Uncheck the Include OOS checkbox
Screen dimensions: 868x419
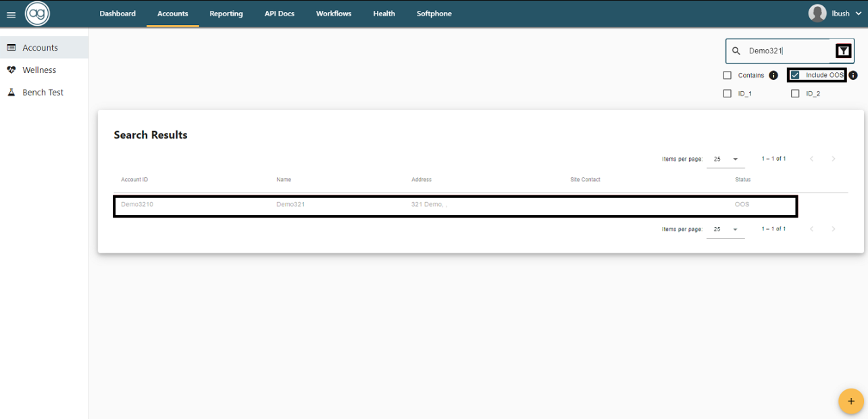796,75
